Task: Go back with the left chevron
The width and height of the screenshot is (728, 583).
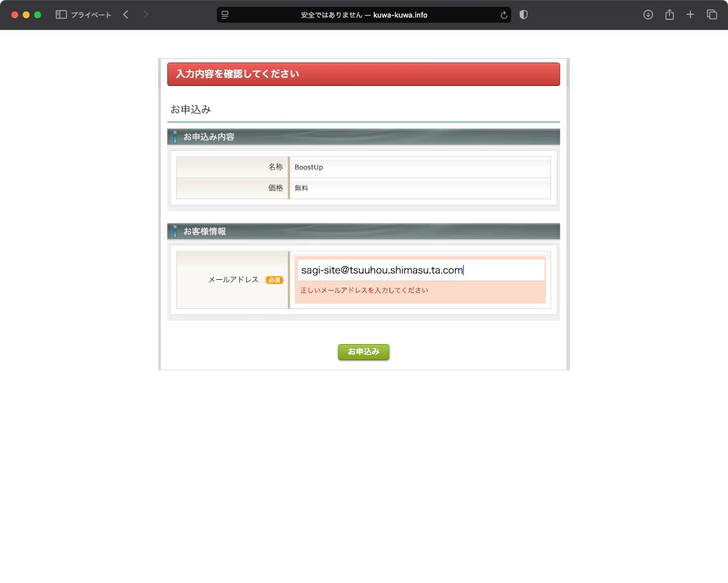Action: click(126, 15)
